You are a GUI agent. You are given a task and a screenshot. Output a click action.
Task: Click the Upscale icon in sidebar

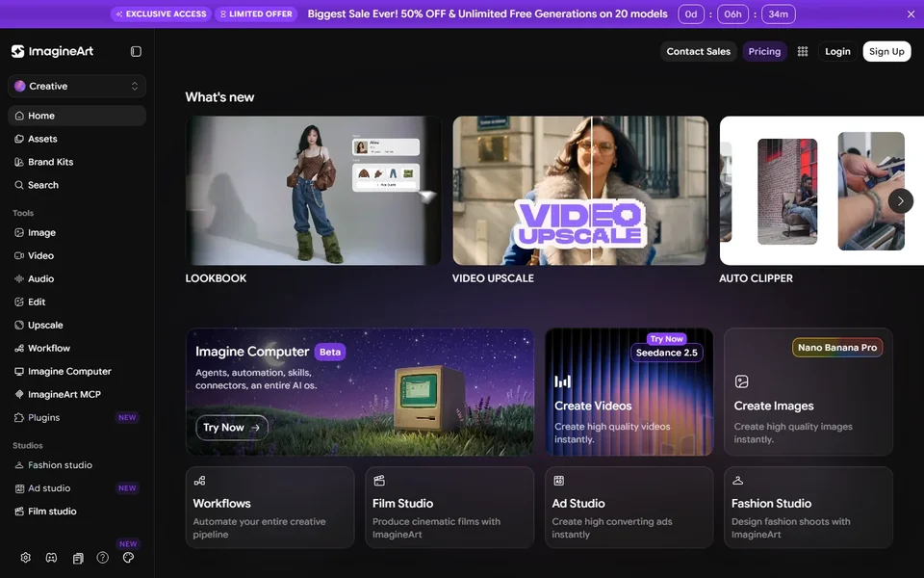click(19, 325)
